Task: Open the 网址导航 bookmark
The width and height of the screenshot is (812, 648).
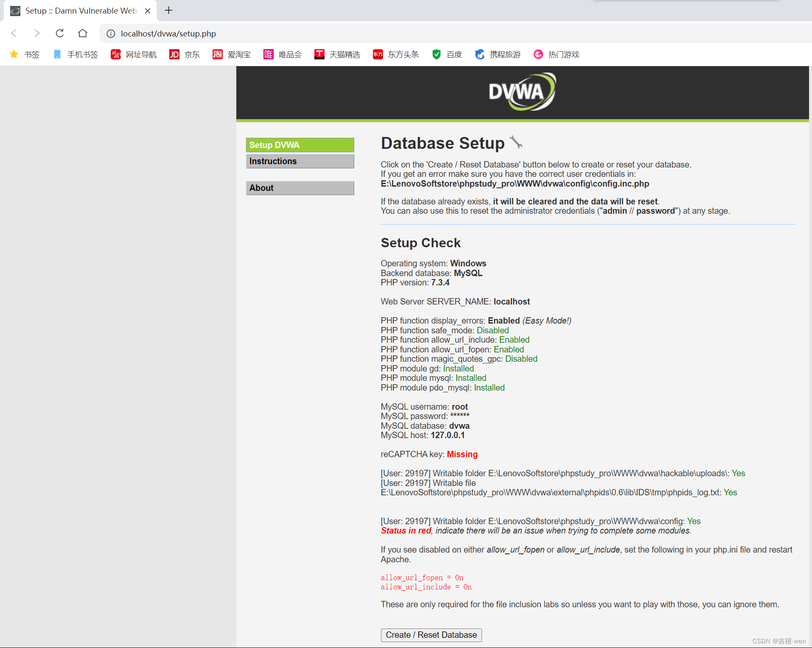Action: click(134, 54)
